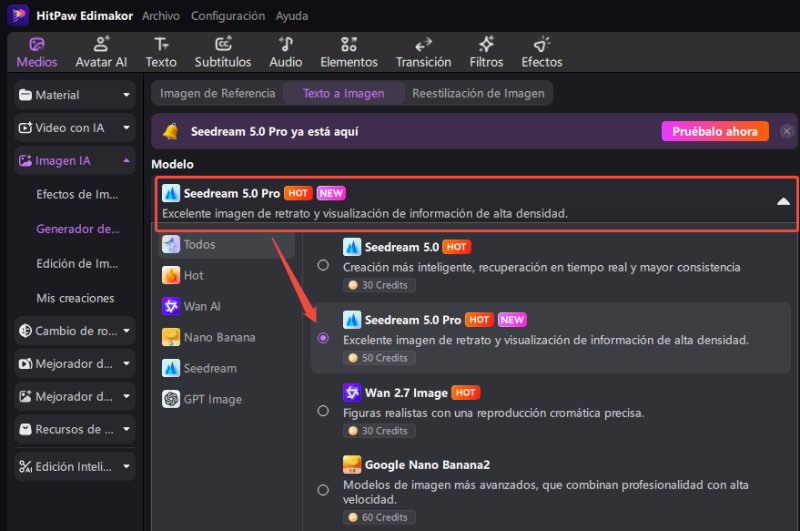Open Edición de Im... sidebar item
The height and width of the screenshot is (531, 800).
point(77,264)
